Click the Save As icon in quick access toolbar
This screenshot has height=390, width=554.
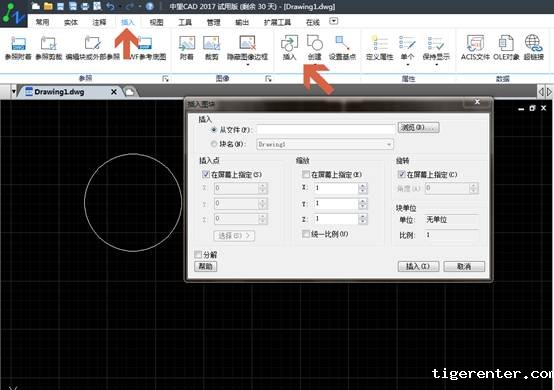(73, 6)
